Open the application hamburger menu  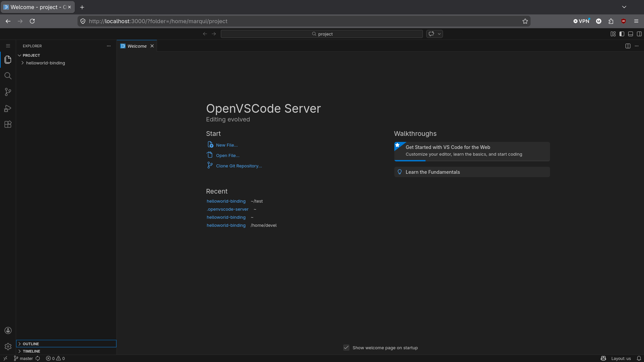pos(8,46)
